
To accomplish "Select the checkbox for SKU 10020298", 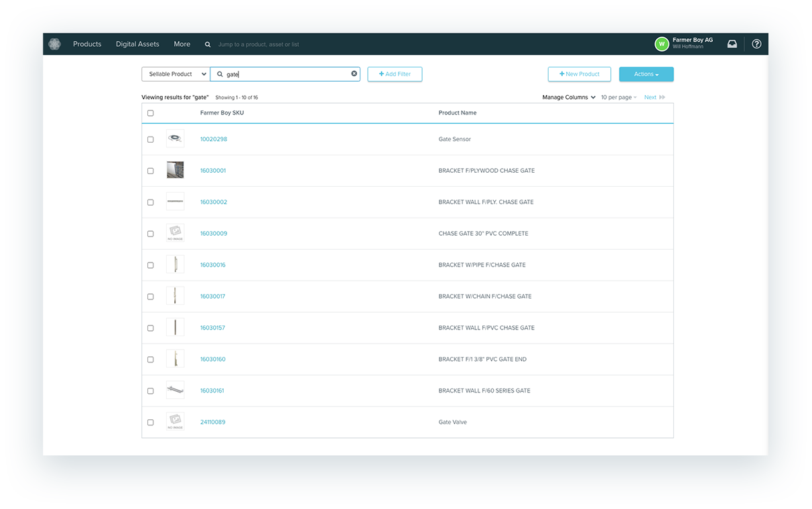I will click(150, 139).
